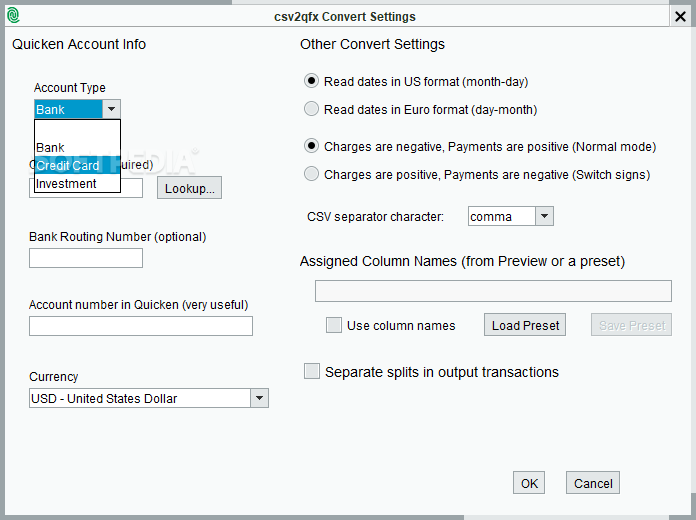
Task: Enable Use column names checkbox
Action: 334,325
